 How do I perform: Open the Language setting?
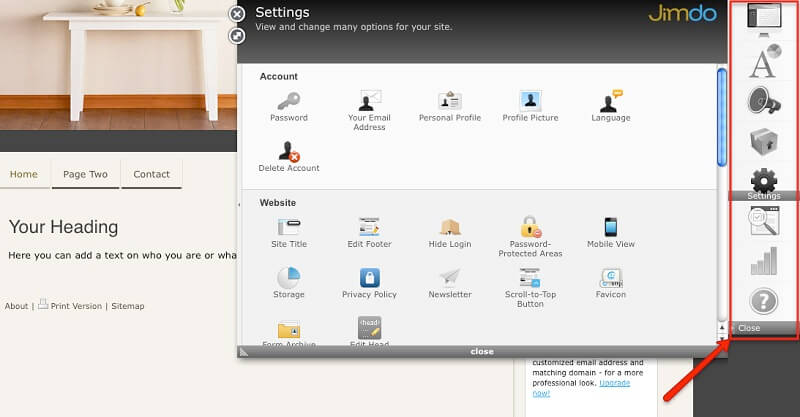(x=611, y=106)
